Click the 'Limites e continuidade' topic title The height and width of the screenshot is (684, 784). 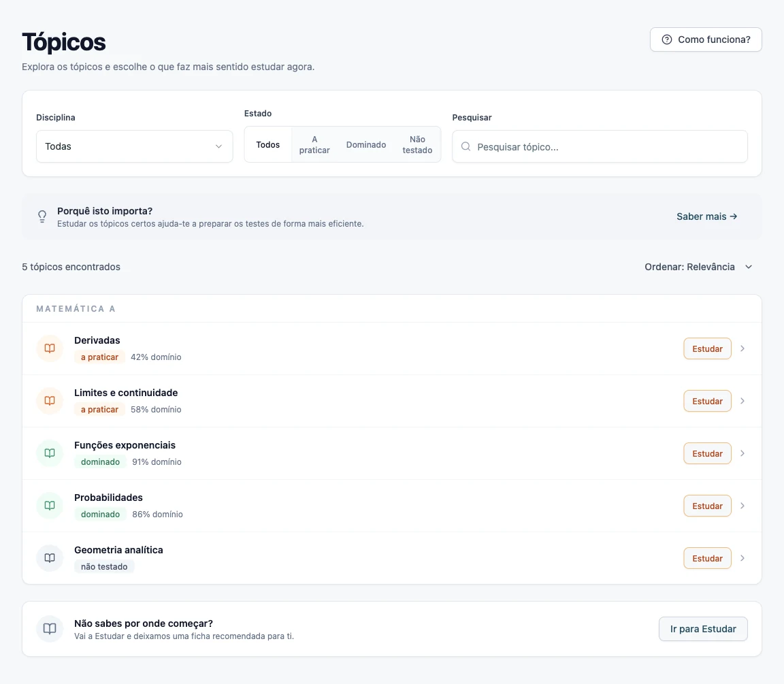tap(126, 393)
